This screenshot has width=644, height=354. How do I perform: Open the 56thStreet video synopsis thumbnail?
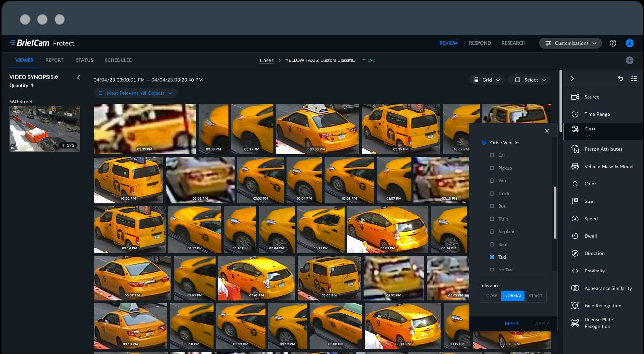pos(45,129)
